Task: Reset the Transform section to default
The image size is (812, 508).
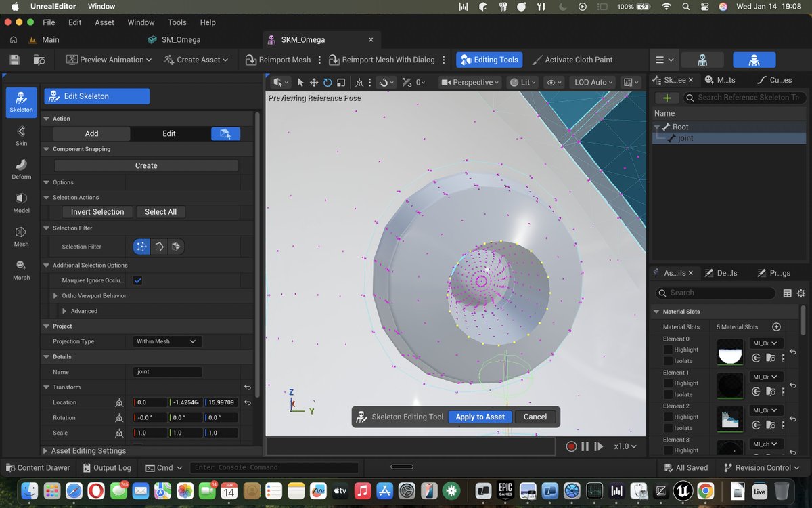Action: coord(248,387)
